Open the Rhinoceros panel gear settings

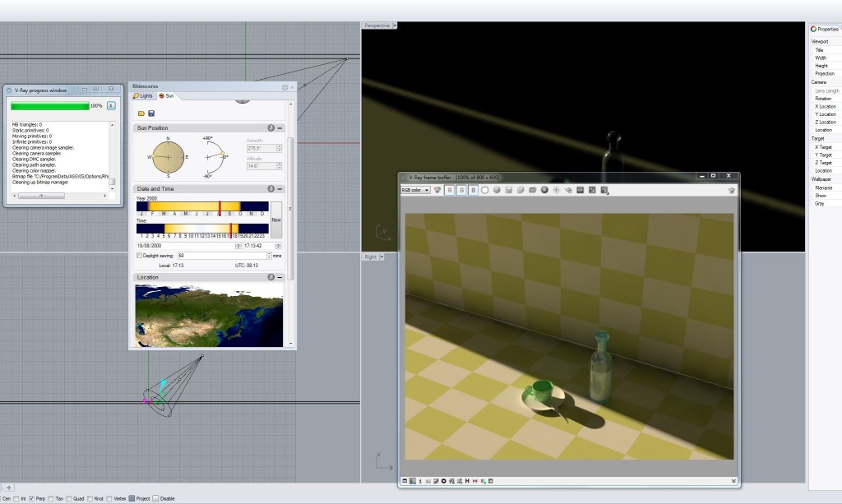tap(285, 86)
